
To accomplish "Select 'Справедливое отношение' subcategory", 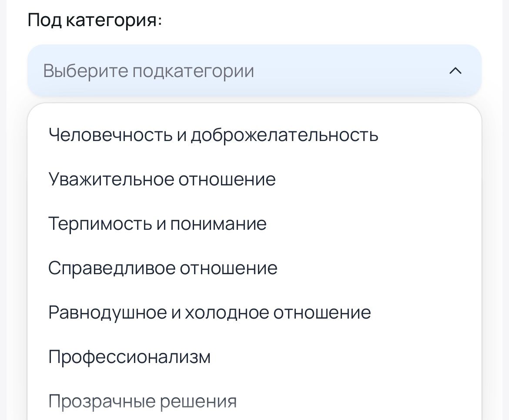I will [163, 268].
